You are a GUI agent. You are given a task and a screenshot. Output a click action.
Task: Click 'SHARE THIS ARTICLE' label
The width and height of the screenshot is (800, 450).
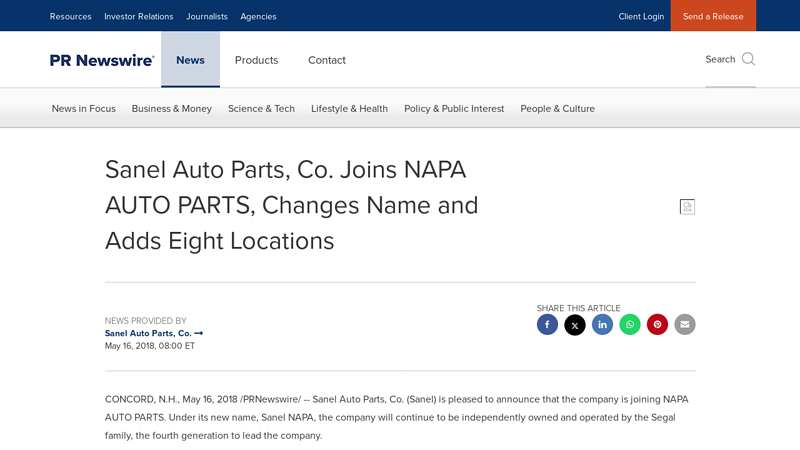578,308
